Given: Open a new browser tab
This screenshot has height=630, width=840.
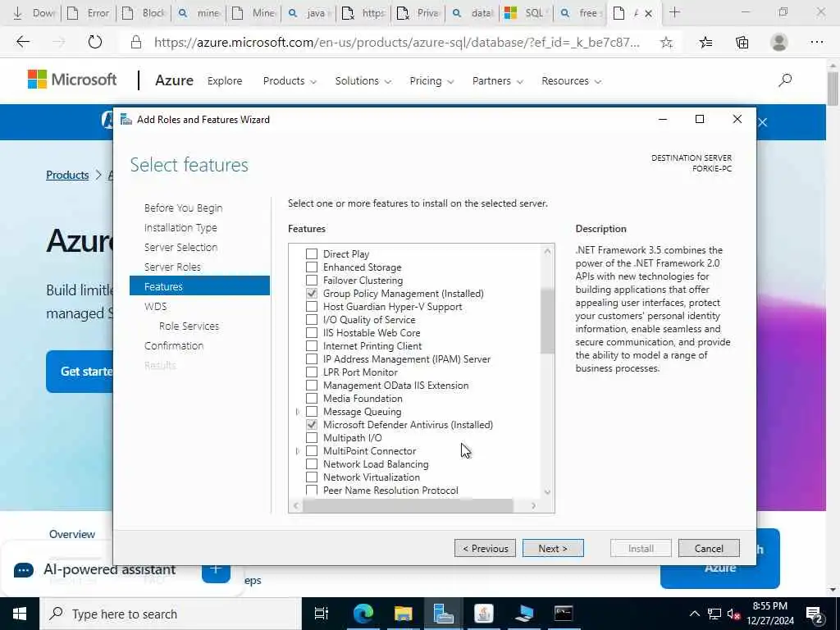Looking at the screenshot, I should click(674, 12).
